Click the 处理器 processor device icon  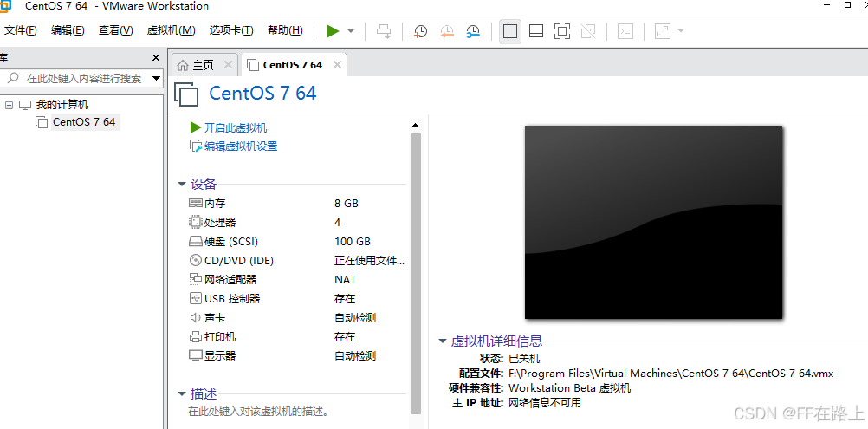click(196, 222)
